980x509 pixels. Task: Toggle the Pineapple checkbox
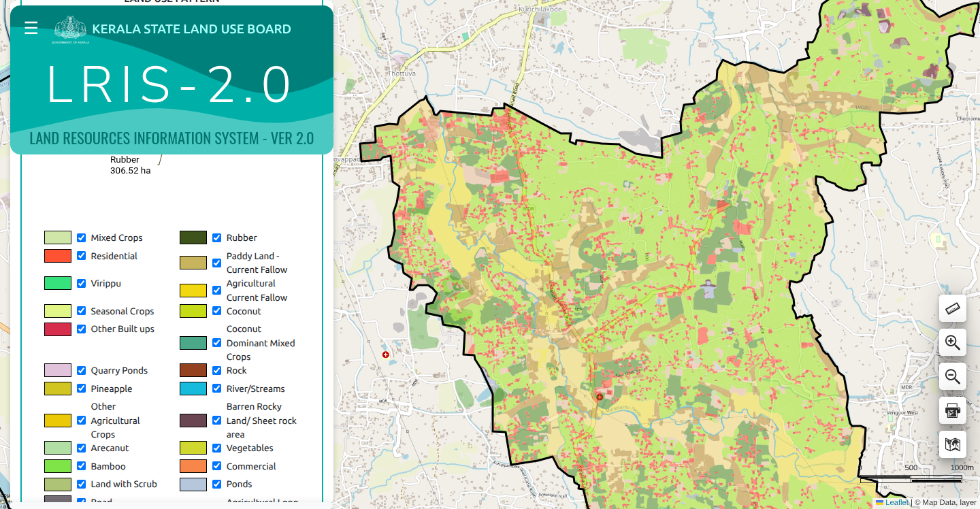[x=82, y=389]
